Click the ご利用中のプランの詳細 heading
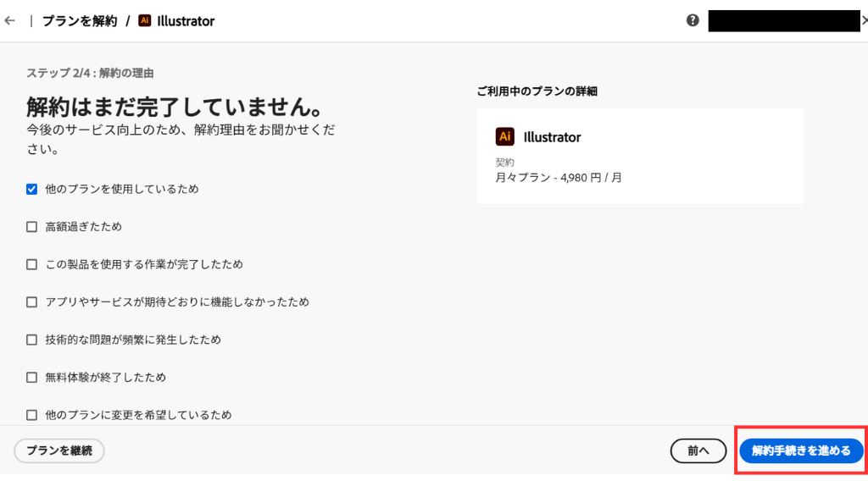 pyautogui.click(x=537, y=91)
